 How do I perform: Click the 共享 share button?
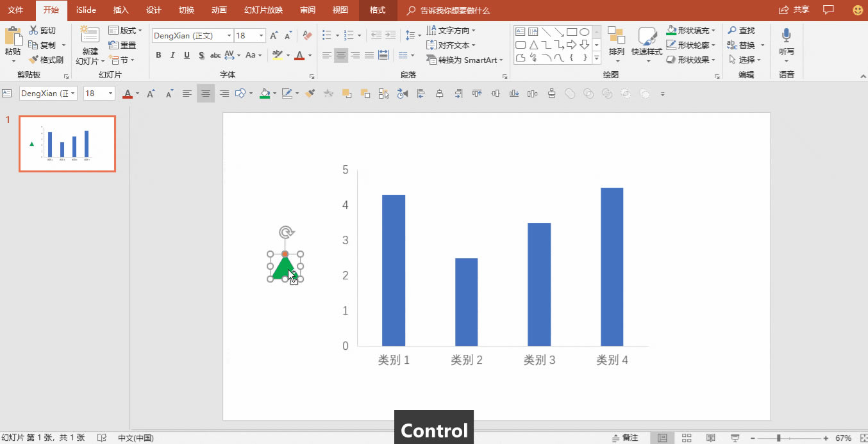pyautogui.click(x=794, y=10)
